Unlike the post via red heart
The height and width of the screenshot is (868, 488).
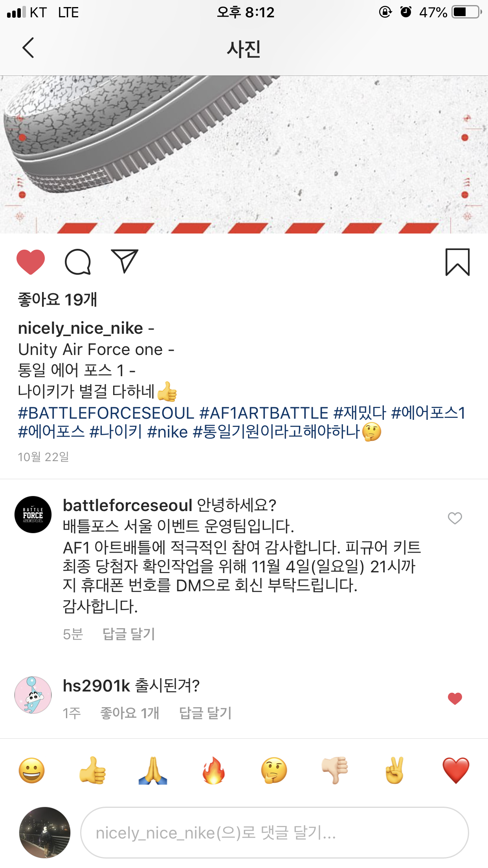coord(31,262)
